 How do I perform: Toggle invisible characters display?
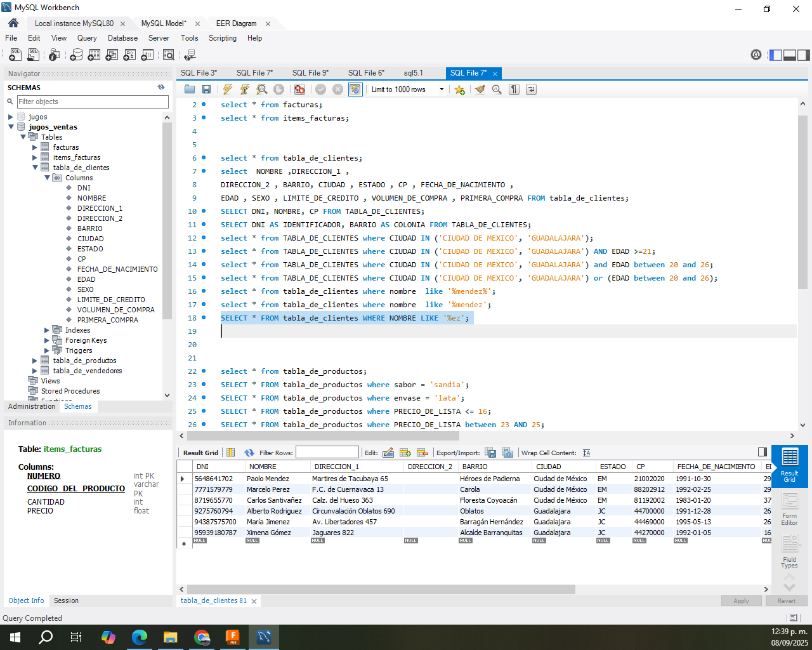click(514, 90)
